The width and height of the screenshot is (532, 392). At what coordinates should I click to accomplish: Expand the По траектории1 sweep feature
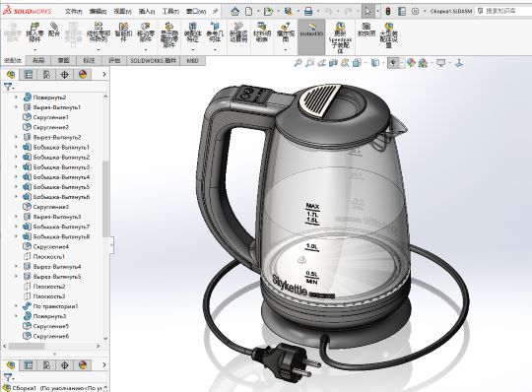[x=16, y=306]
